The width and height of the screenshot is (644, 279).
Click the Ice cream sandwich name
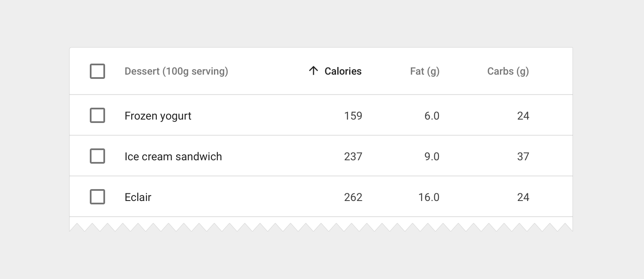173,156
